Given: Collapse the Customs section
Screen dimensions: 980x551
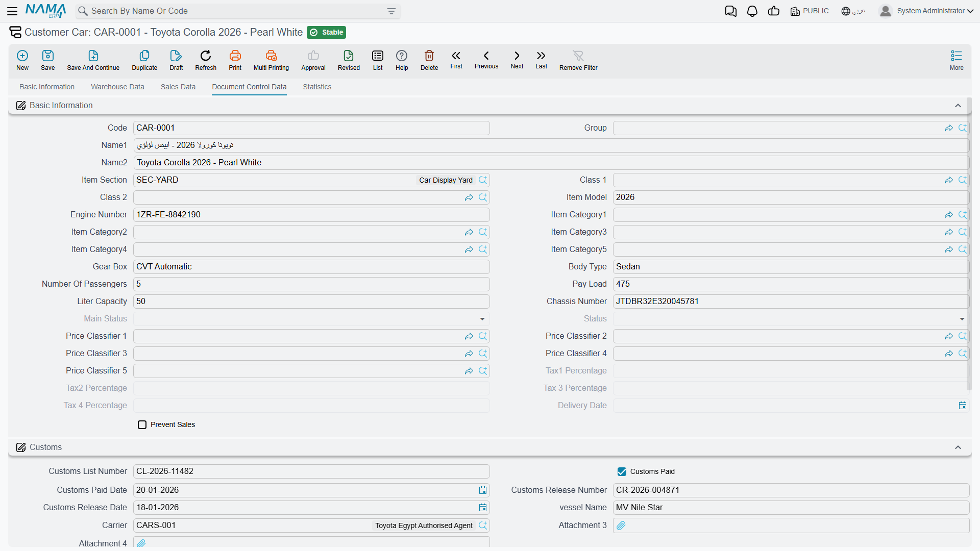Looking at the screenshot, I should click(958, 447).
